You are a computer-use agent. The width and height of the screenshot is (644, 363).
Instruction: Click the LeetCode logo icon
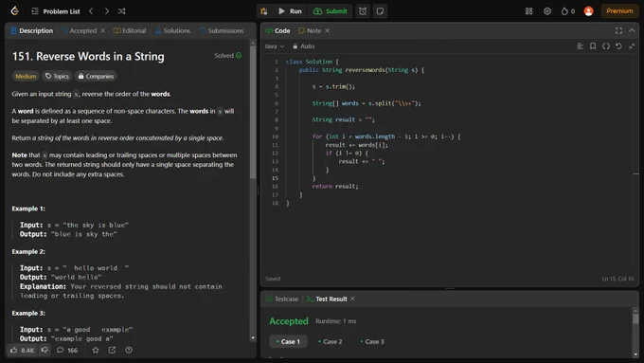coord(15,11)
